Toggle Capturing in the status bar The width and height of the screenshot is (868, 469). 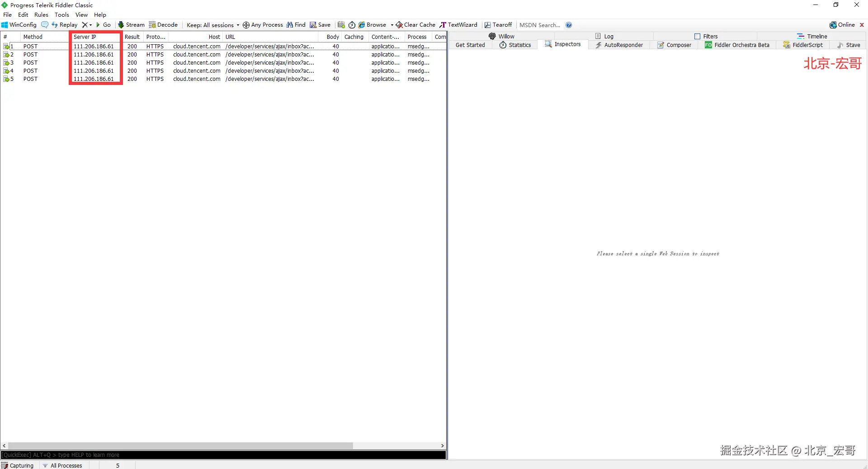[18, 465]
